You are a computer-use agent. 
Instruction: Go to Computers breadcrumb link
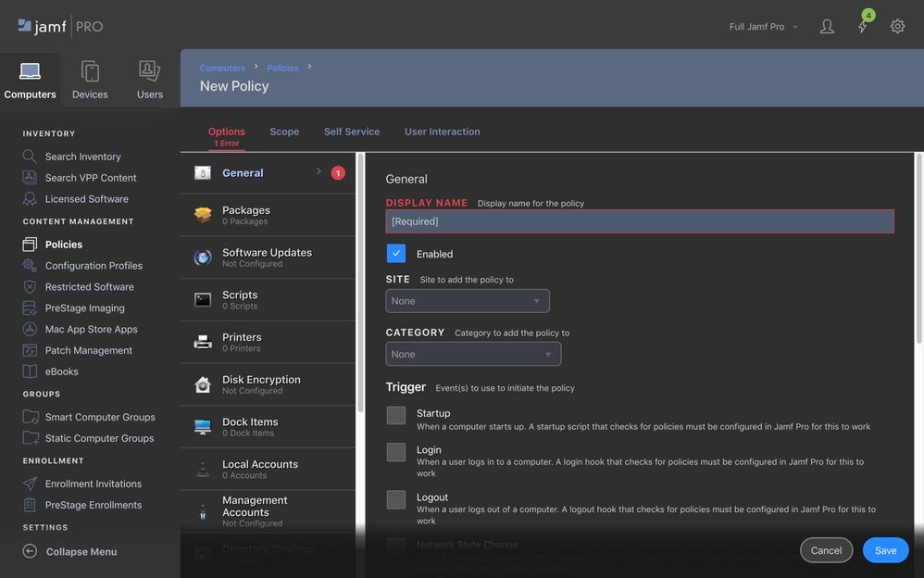(x=222, y=68)
